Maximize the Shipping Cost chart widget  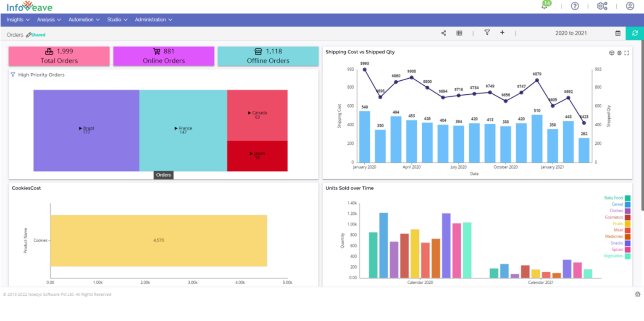(x=627, y=53)
